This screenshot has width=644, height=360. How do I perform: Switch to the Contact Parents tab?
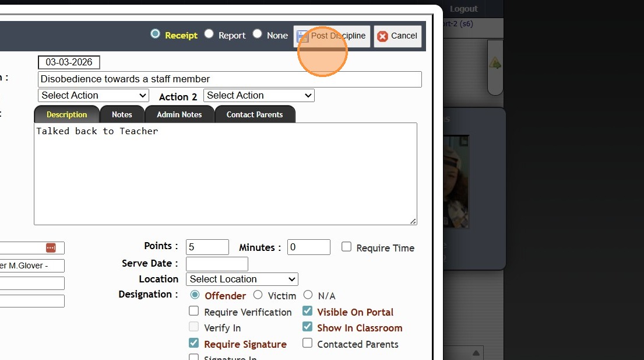point(255,114)
